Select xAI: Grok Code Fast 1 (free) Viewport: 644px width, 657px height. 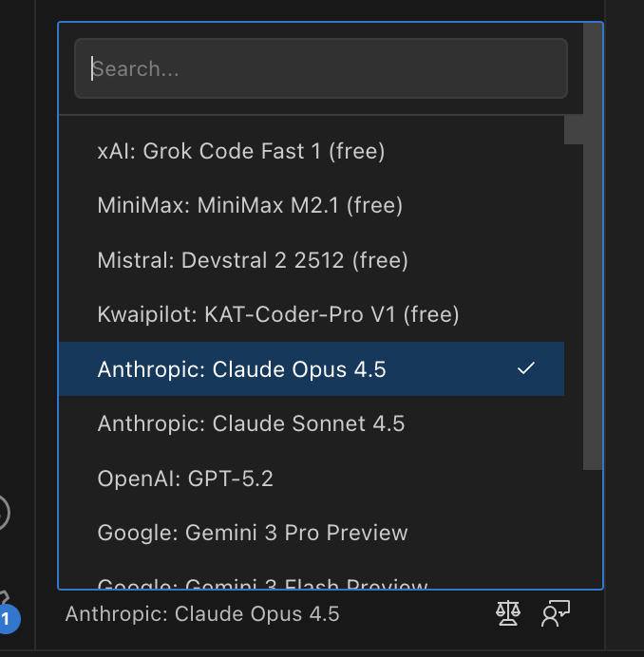(240, 151)
